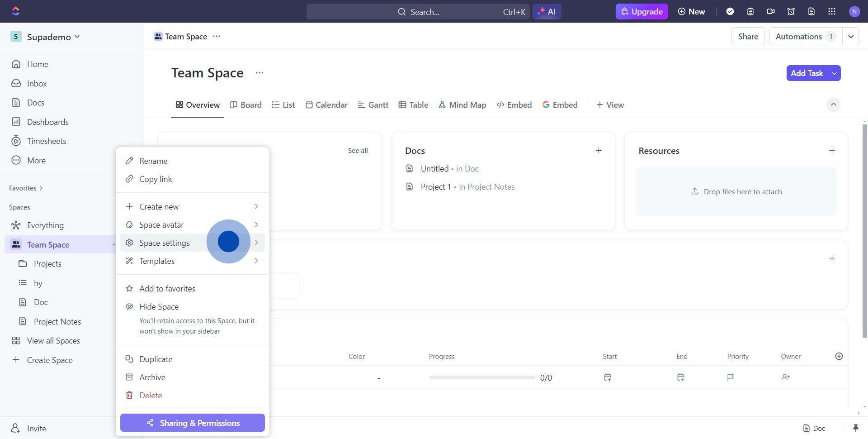Open the See all link
This screenshot has height=439, width=868.
(x=357, y=150)
